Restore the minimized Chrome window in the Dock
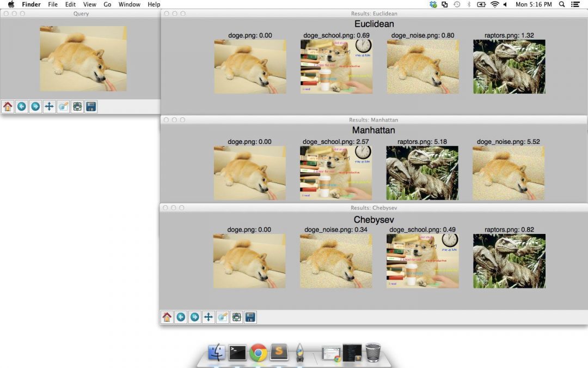This screenshot has width=588, height=368. [x=331, y=354]
